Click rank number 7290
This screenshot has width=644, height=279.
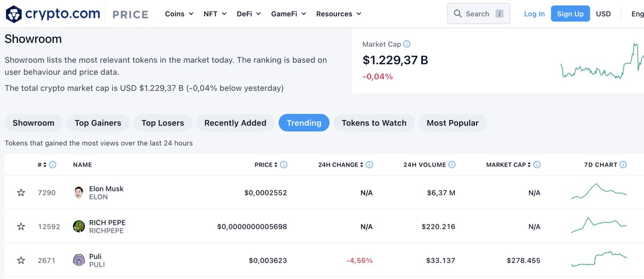pyautogui.click(x=47, y=193)
